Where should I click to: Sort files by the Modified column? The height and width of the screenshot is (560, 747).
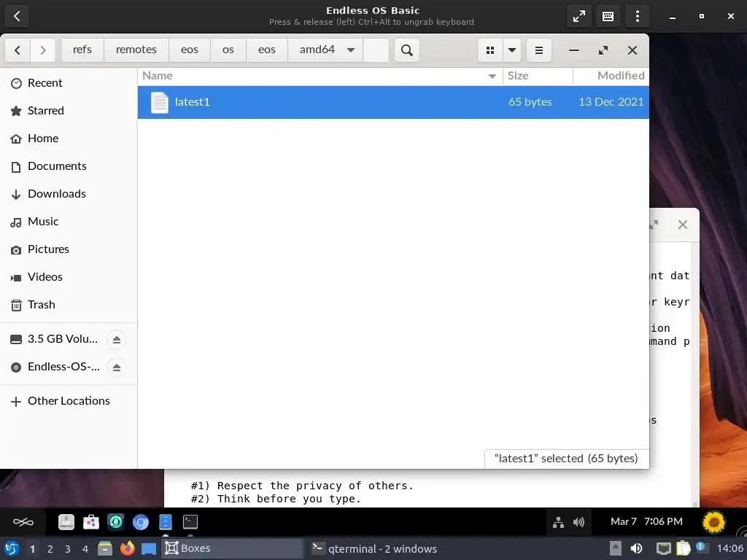[611, 76]
